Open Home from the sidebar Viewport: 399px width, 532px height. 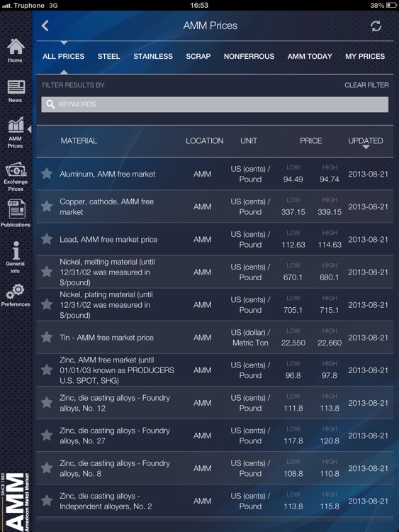pos(16,50)
